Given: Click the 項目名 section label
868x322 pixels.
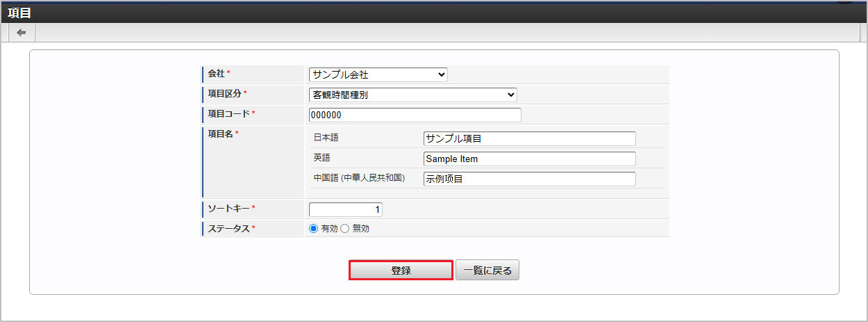Looking at the screenshot, I should (220, 134).
